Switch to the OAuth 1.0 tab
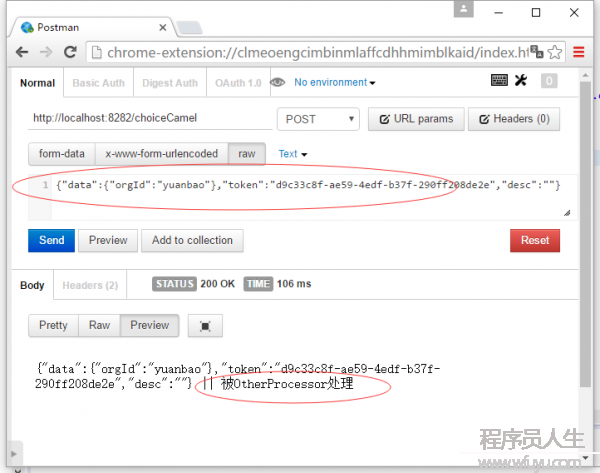 [x=238, y=83]
